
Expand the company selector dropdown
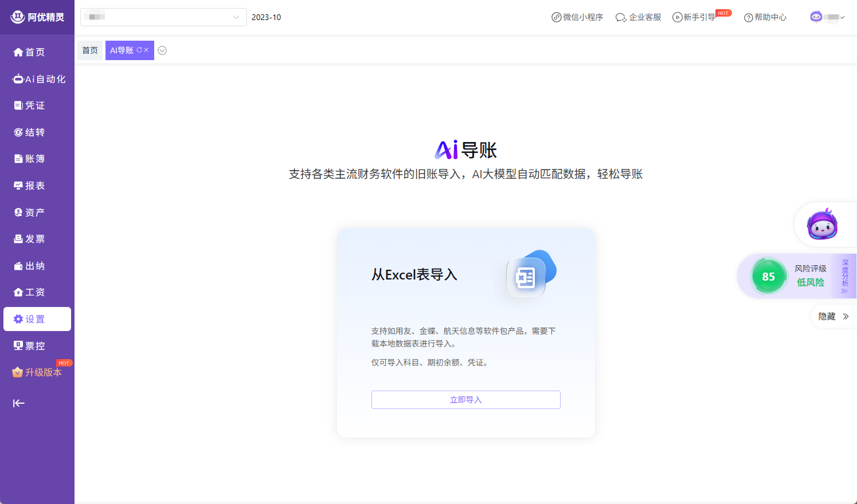[x=163, y=17]
